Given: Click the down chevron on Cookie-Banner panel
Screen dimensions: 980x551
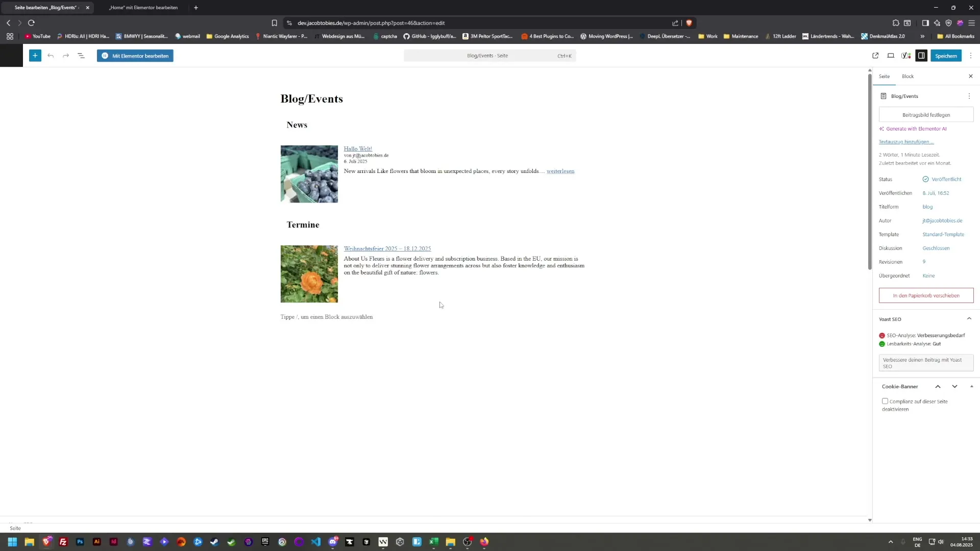Looking at the screenshot, I should point(954,386).
